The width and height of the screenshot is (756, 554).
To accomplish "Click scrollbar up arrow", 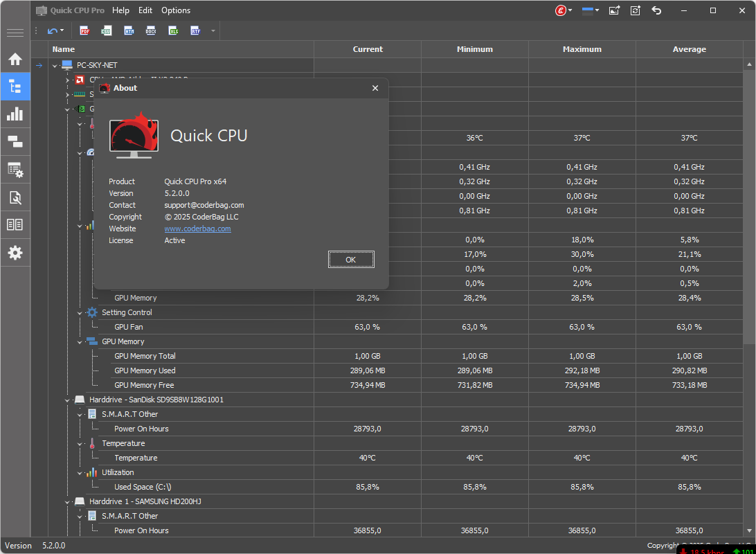I will pos(749,64).
